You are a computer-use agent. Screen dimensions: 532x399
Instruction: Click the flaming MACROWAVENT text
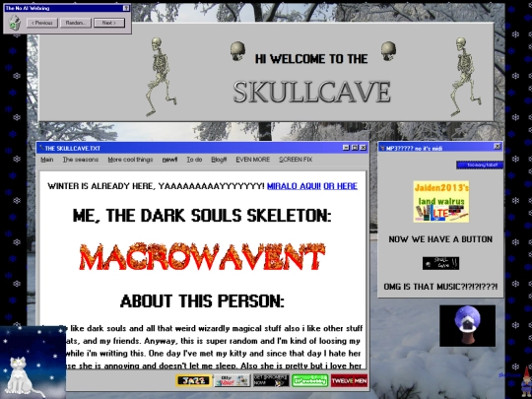pyautogui.click(x=202, y=257)
